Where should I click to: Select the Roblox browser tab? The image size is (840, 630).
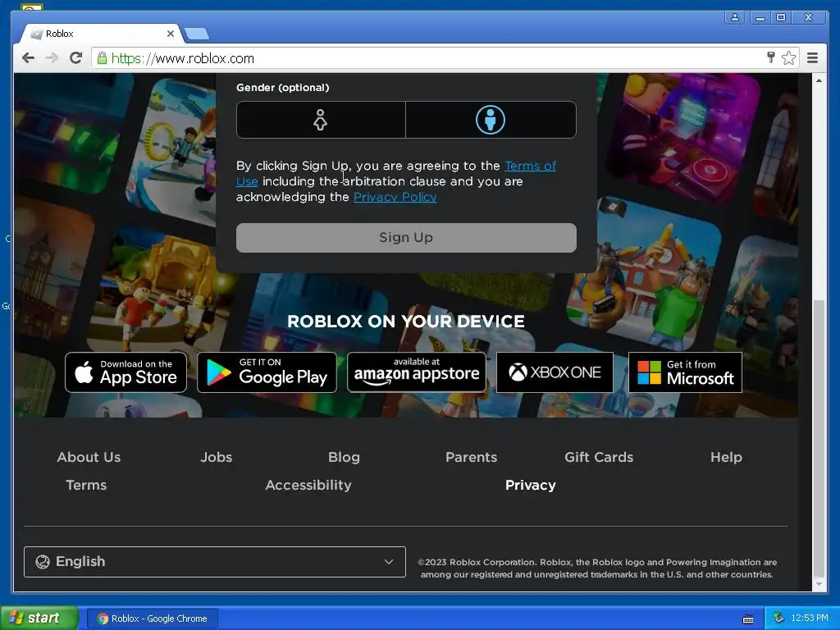click(x=102, y=33)
